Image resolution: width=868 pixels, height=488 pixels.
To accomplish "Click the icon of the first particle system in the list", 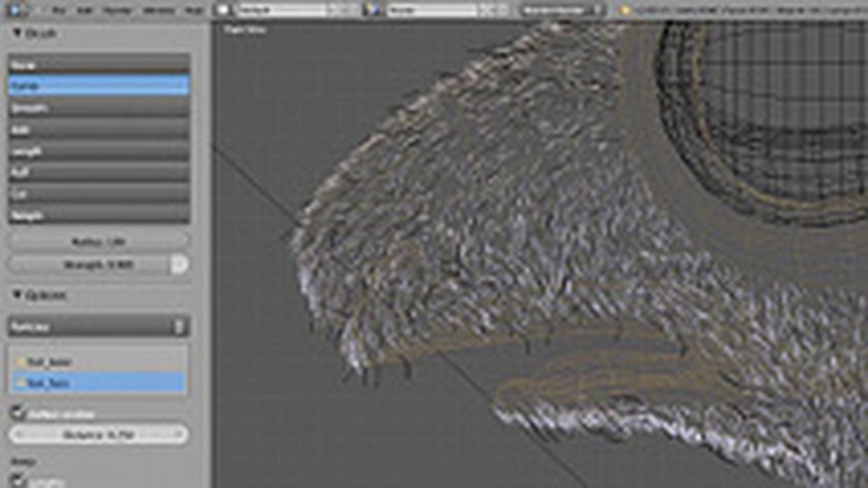I will 21,362.
